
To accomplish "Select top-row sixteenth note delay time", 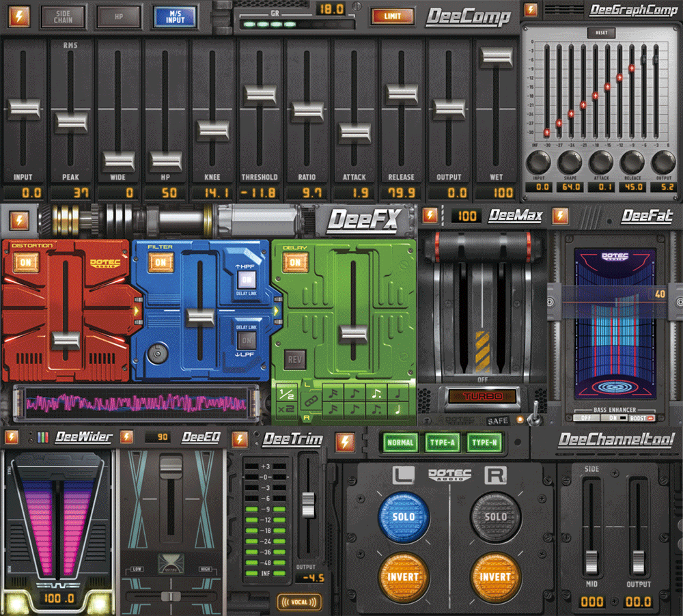I will click(x=333, y=394).
